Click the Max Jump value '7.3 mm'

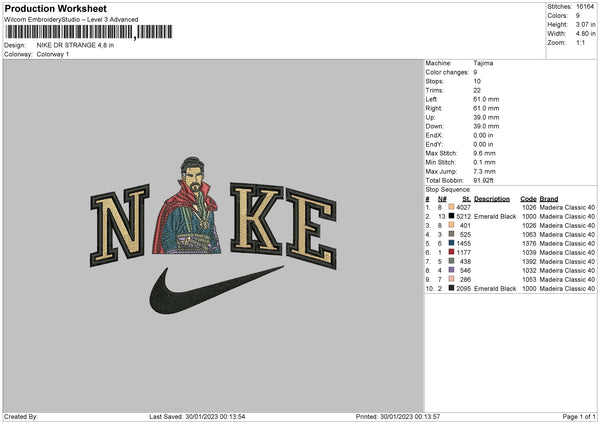click(484, 171)
